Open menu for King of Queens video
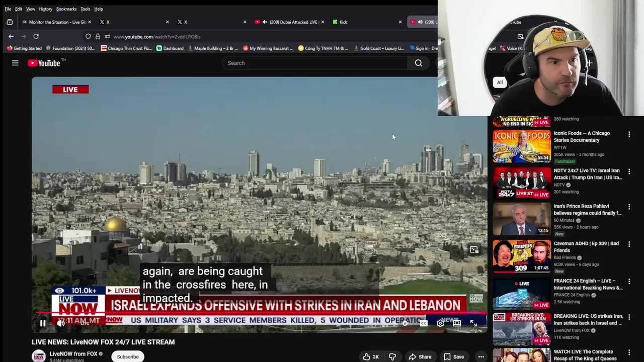Screen dimensions: 644x362 (x=629, y=352)
